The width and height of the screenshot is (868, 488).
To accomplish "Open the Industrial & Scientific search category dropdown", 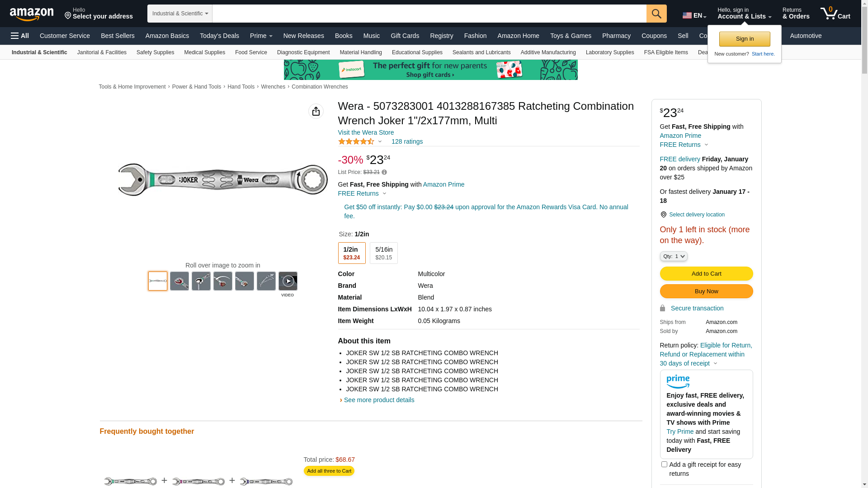I will tap(179, 14).
